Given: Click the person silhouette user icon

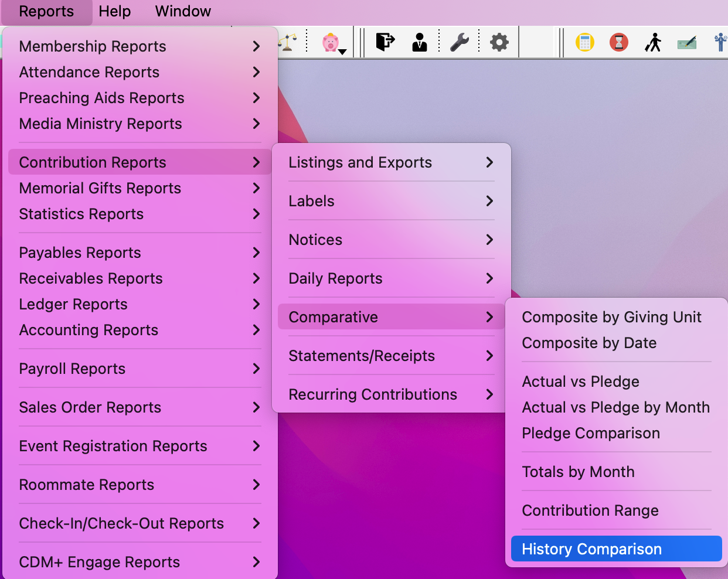Looking at the screenshot, I should (420, 42).
